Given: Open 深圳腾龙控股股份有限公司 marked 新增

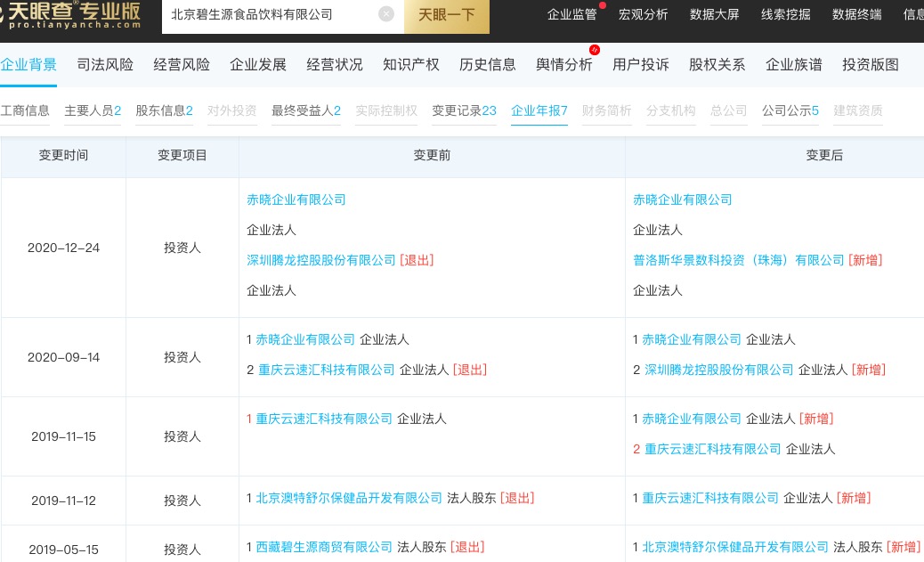Looking at the screenshot, I should (719, 370).
